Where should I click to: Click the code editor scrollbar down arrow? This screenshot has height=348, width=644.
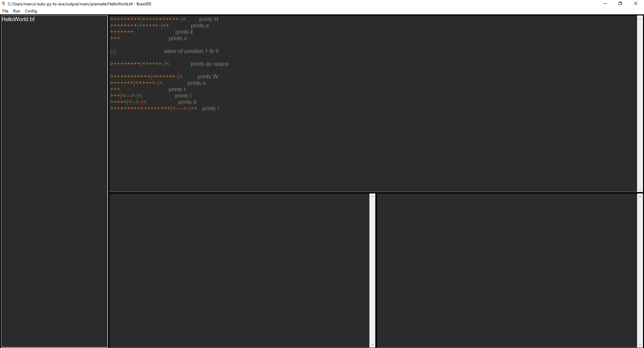(x=640, y=189)
